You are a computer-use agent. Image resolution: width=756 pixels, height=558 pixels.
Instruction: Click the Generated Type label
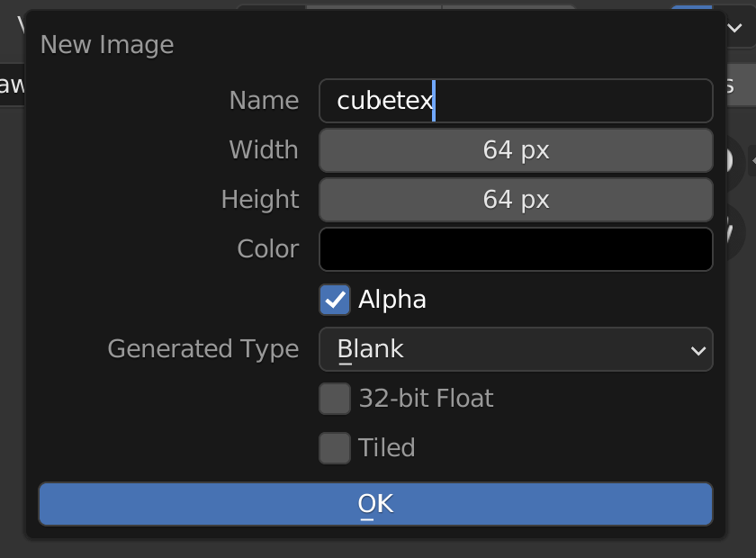(x=202, y=349)
